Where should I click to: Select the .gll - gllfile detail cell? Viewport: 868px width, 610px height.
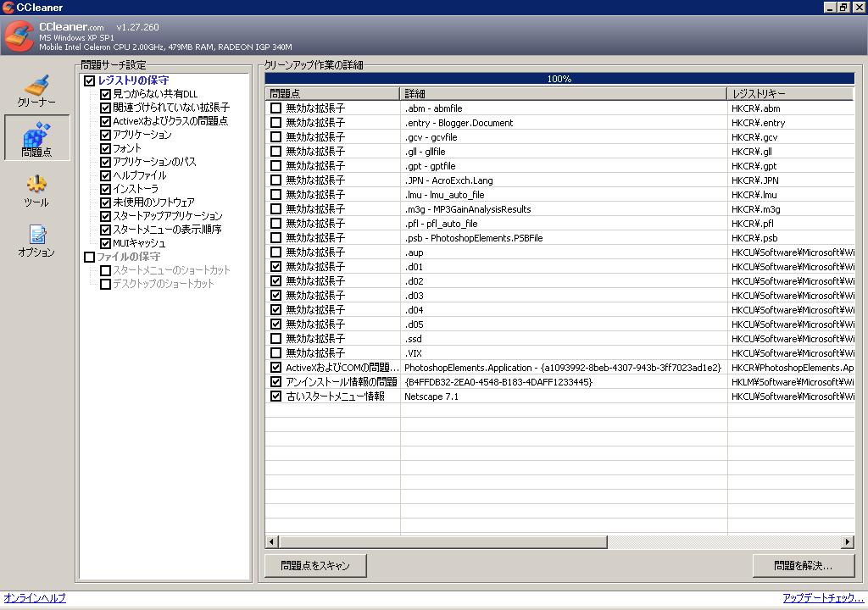[564, 152]
